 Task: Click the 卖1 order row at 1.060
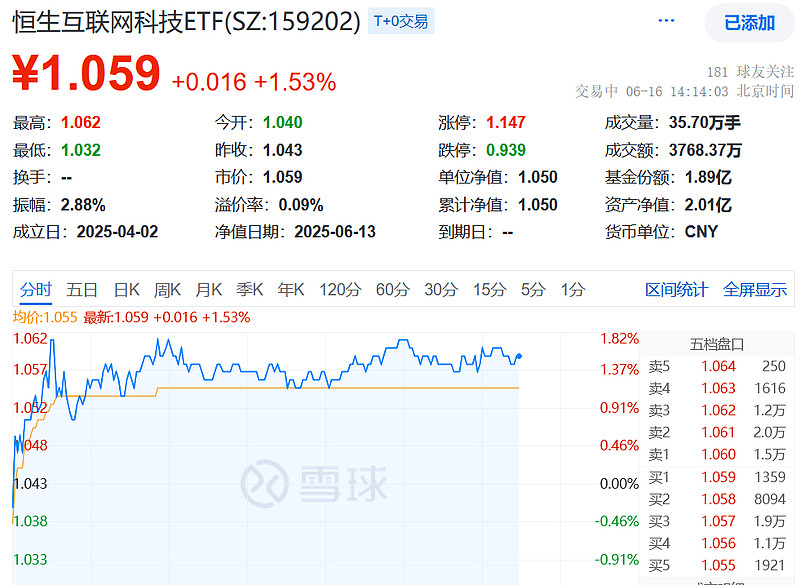(x=716, y=455)
